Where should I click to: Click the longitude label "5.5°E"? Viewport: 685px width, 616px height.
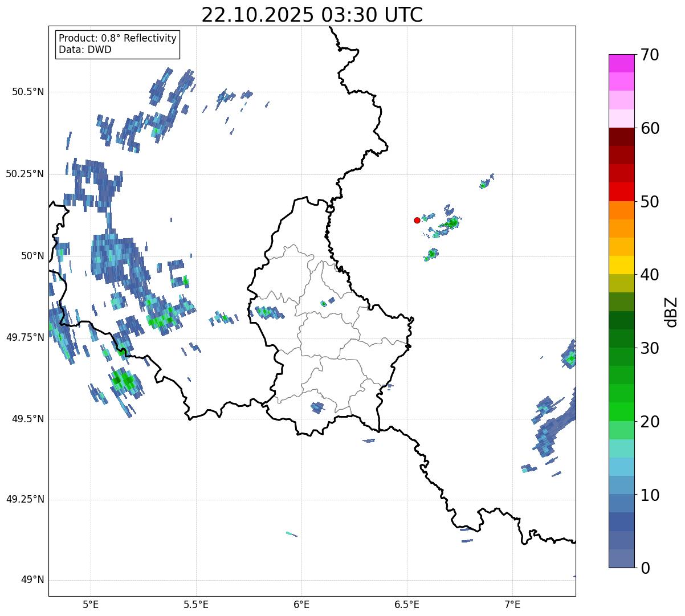coord(196,604)
